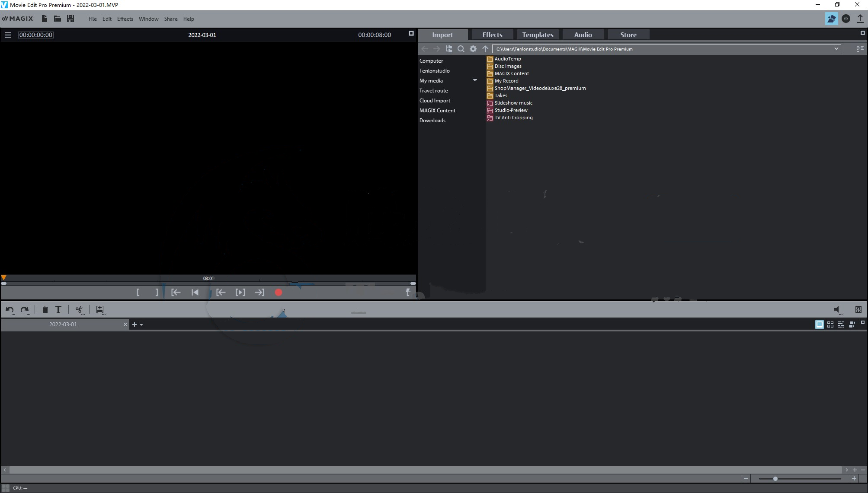Select the Cut tool in toolbar
Image resolution: width=868 pixels, height=493 pixels.
click(78, 309)
